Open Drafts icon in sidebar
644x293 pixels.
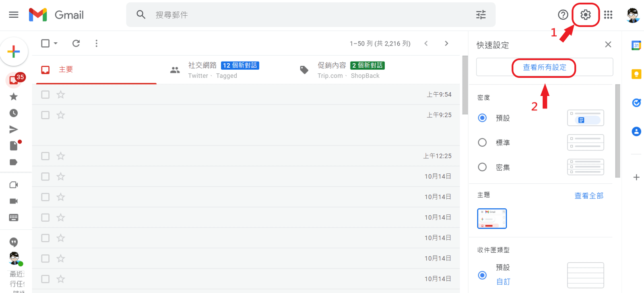14,145
